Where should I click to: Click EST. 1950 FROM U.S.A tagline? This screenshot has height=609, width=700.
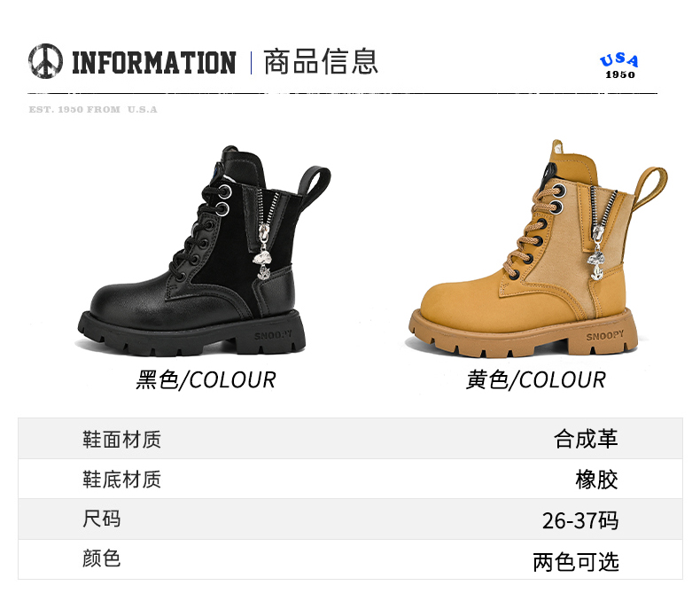[x=93, y=109]
